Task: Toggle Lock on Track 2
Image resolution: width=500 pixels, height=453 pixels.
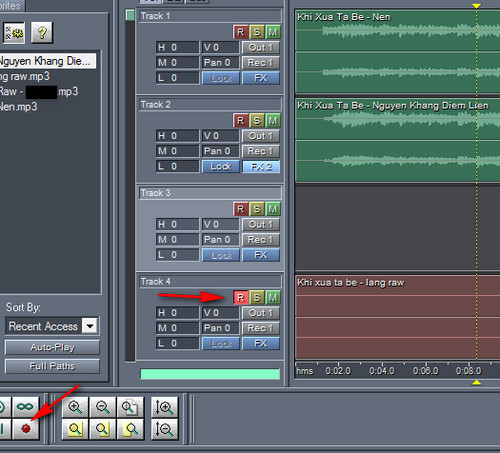Action: (221, 166)
